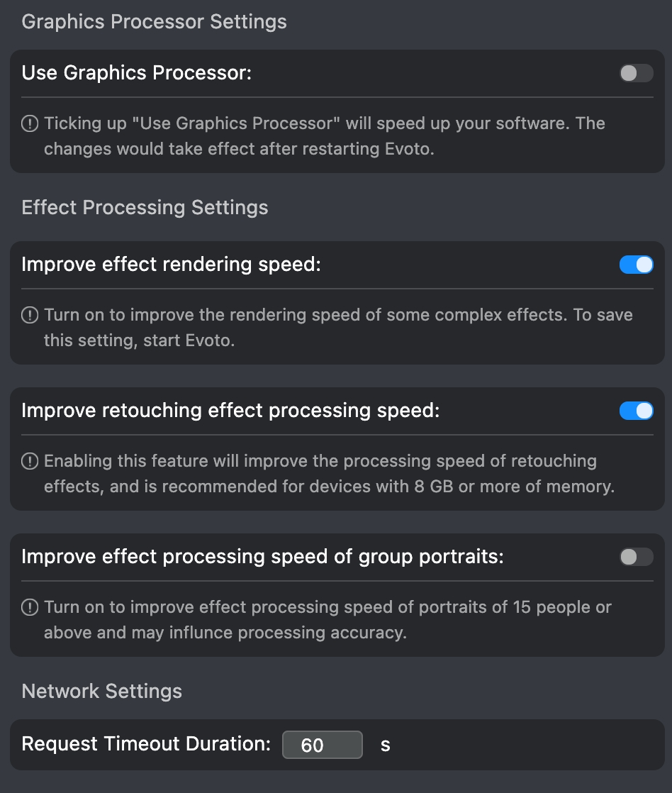Enable group portraits processing speed toggle

(x=636, y=557)
